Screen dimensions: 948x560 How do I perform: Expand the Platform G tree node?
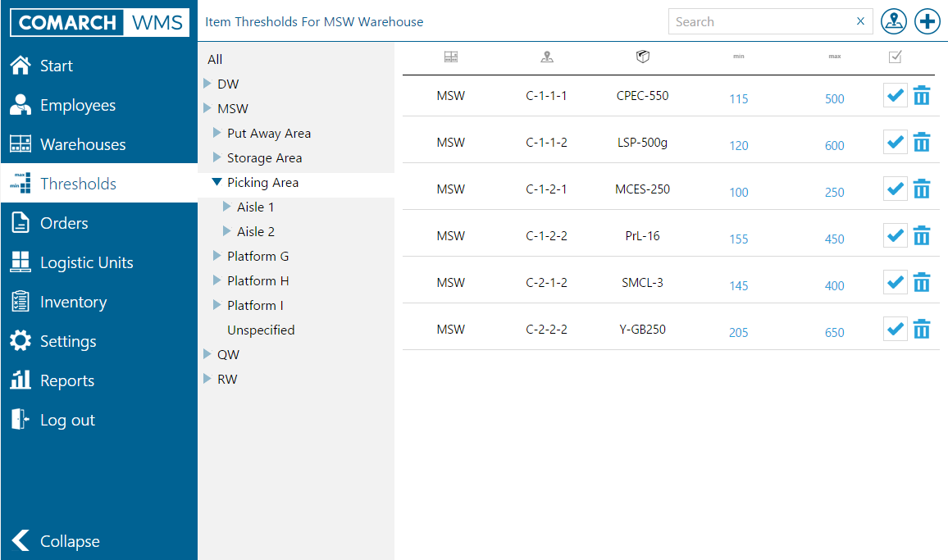217,257
